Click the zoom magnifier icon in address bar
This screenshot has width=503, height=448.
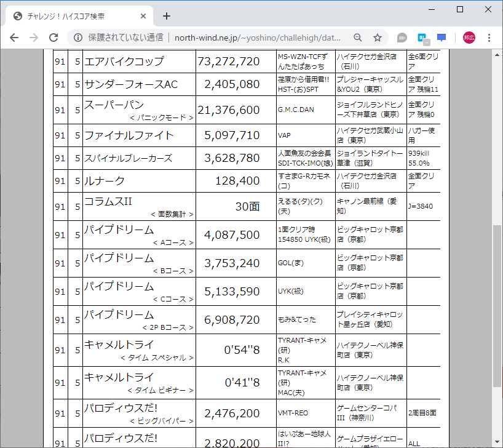click(x=358, y=38)
